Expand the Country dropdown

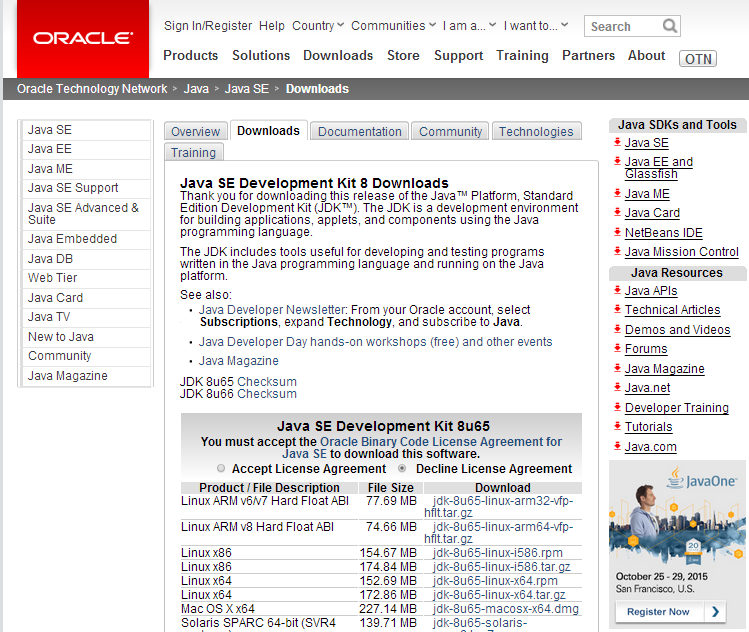tap(319, 26)
